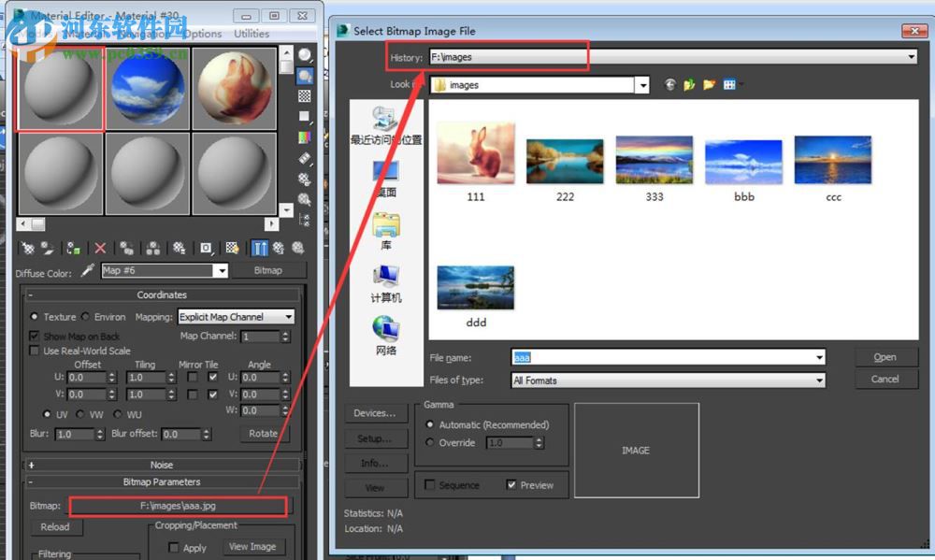935x560 pixels.
Task: Click the Get Material icon
Action: point(26,248)
